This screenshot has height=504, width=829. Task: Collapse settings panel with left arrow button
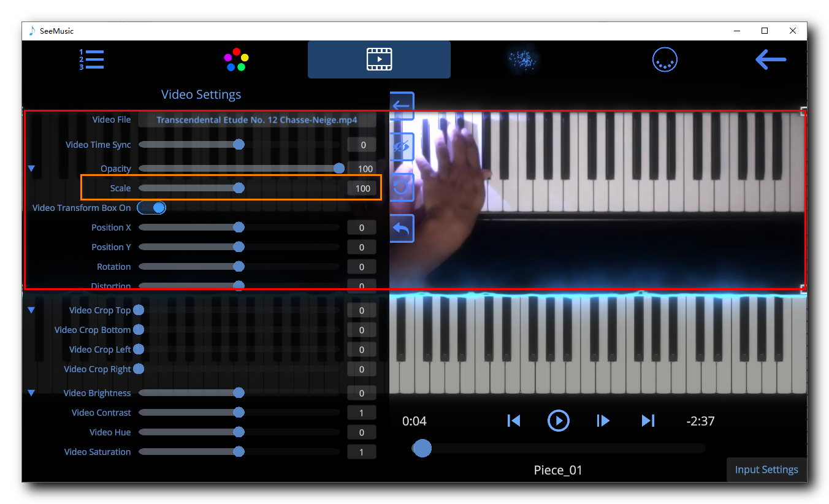click(402, 105)
